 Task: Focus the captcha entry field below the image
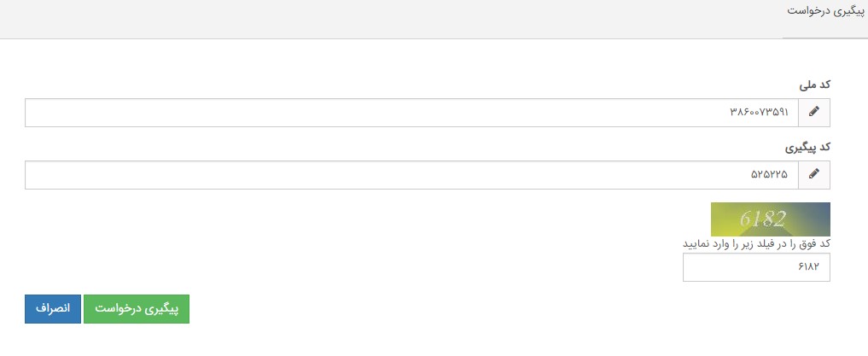click(756, 267)
